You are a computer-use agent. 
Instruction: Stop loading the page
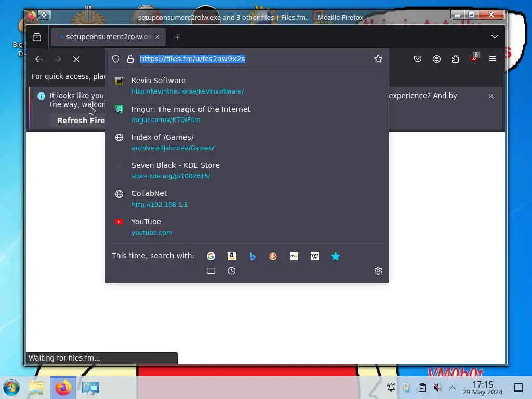(76, 59)
